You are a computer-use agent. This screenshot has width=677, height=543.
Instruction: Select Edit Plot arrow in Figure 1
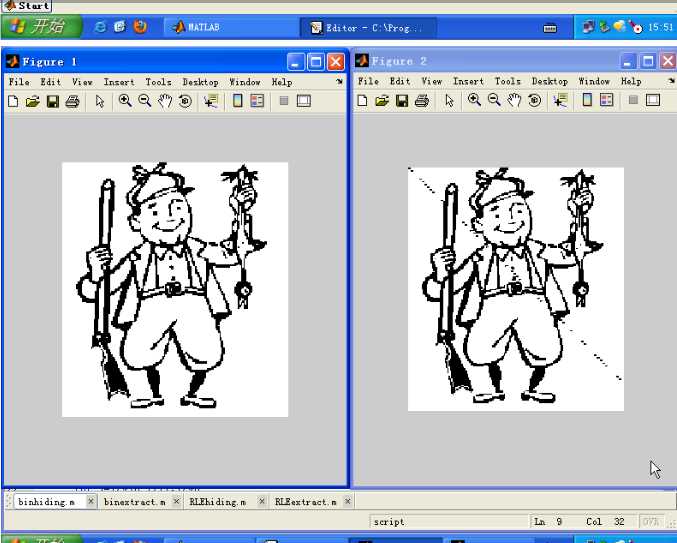100,101
